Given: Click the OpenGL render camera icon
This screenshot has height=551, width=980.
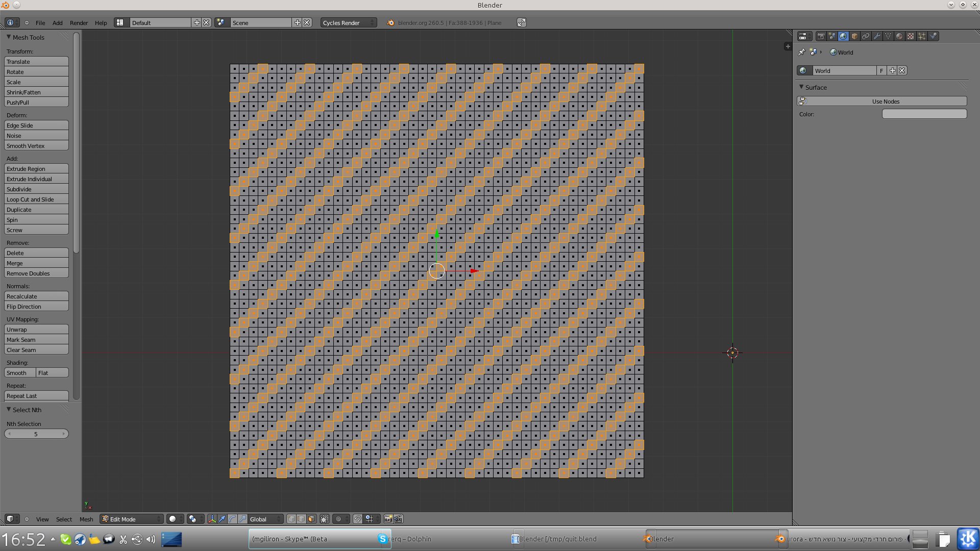Looking at the screenshot, I should click(x=388, y=519).
